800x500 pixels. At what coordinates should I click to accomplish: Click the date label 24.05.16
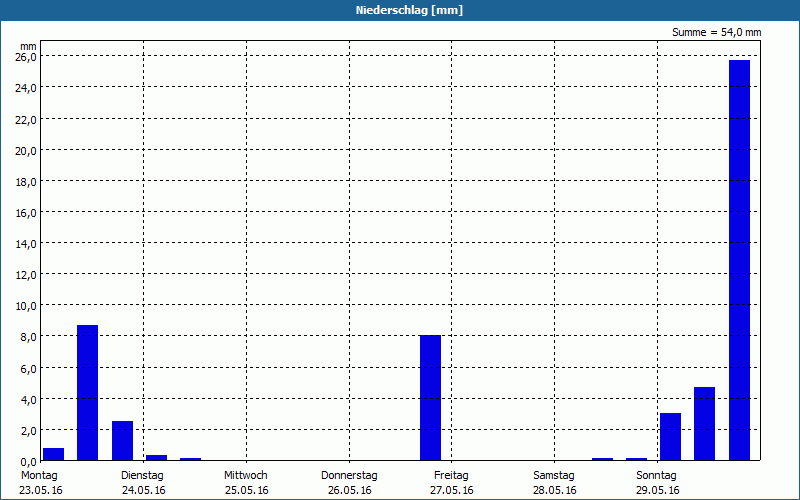pyautogui.click(x=144, y=491)
